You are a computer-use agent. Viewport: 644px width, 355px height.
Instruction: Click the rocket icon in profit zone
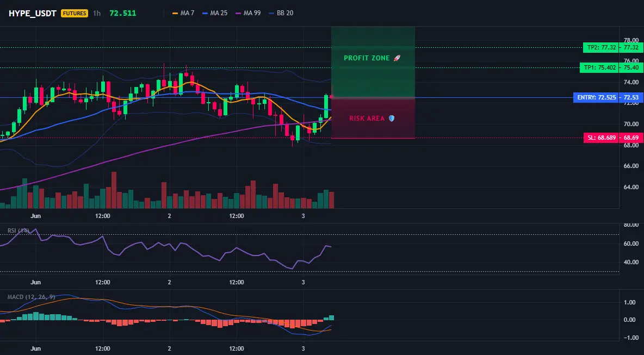pyautogui.click(x=397, y=58)
